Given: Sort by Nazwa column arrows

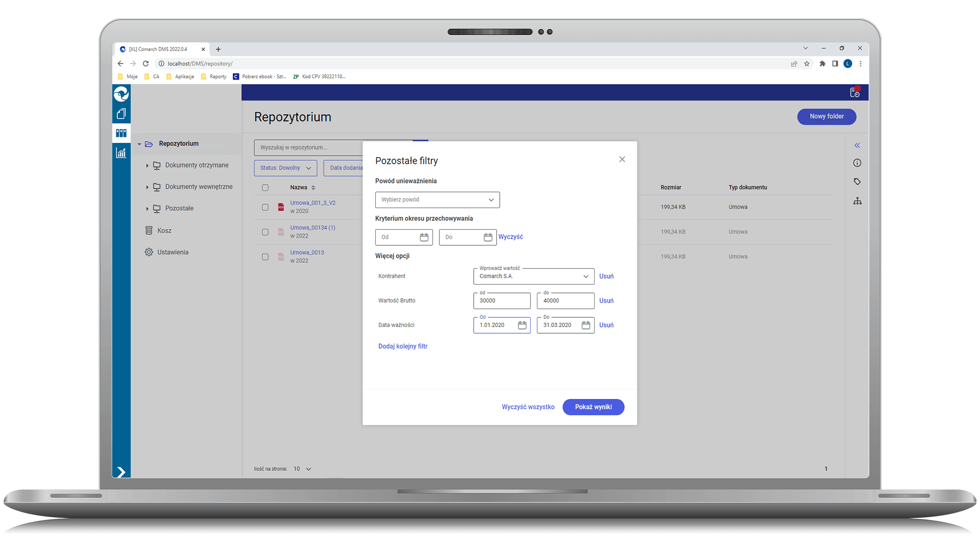Looking at the screenshot, I should [313, 188].
